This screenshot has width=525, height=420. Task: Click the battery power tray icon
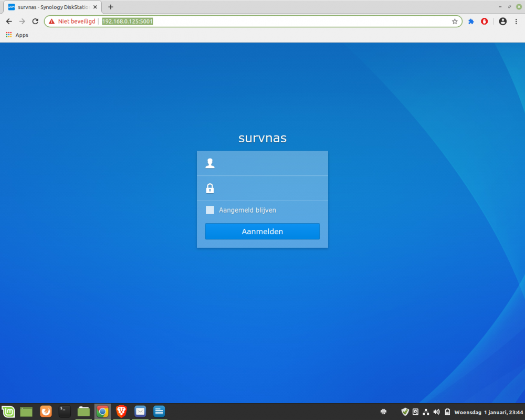pyautogui.click(x=447, y=412)
